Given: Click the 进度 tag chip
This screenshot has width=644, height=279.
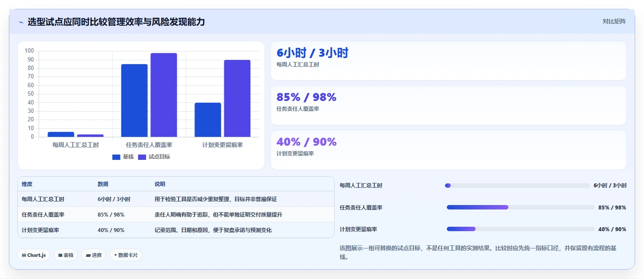Looking at the screenshot, I should coord(94,255).
